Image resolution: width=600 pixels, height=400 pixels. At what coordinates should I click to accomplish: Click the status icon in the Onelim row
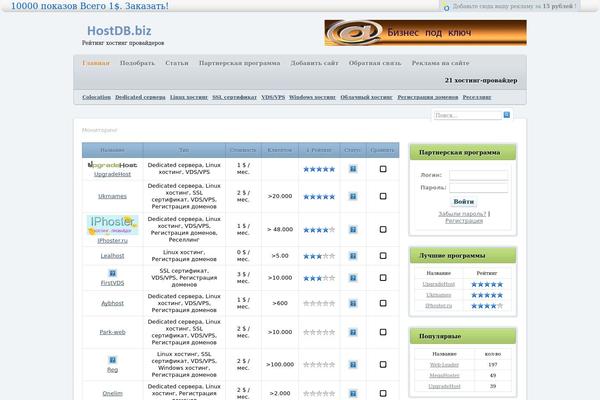[x=353, y=393]
